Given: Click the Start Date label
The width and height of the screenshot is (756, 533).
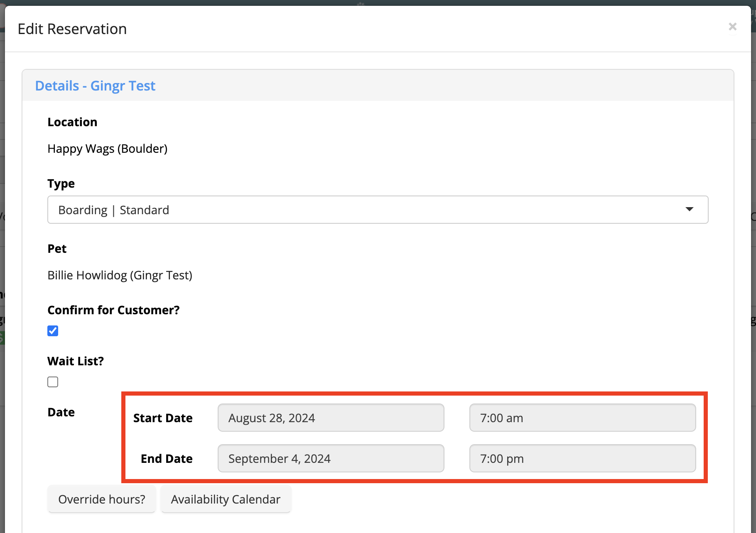Looking at the screenshot, I should coord(163,418).
